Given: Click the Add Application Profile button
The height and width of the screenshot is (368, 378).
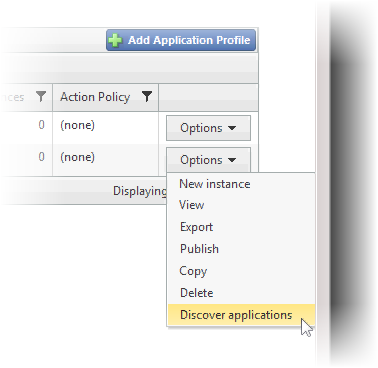Looking at the screenshot, I should pyautogui.click(x=181, y=40).
